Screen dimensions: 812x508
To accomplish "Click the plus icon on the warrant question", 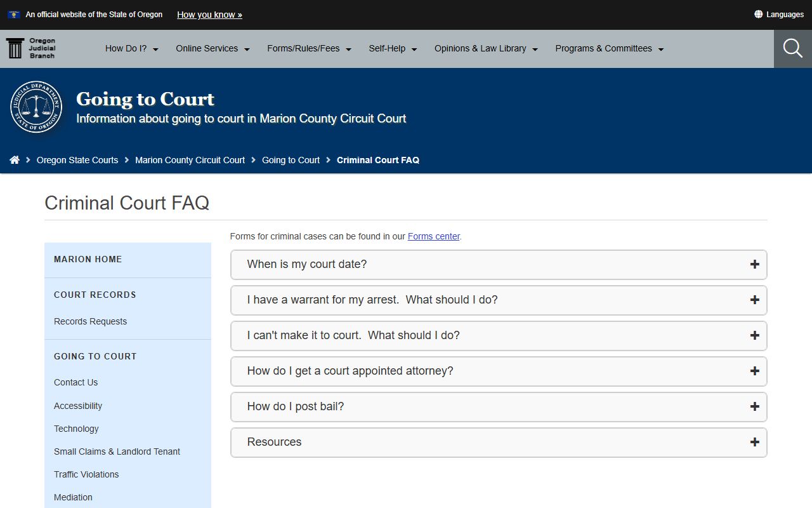I will click(754, 300).
